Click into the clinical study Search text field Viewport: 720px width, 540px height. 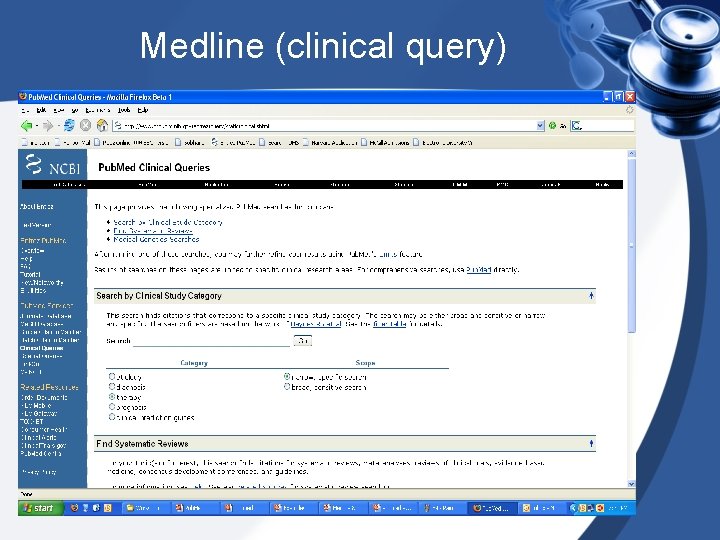211,341
